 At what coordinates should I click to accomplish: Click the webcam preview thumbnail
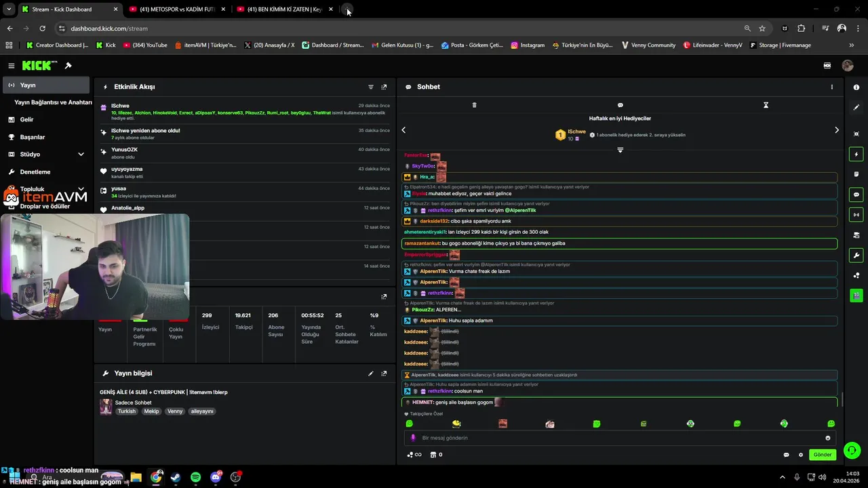point(94,266)
